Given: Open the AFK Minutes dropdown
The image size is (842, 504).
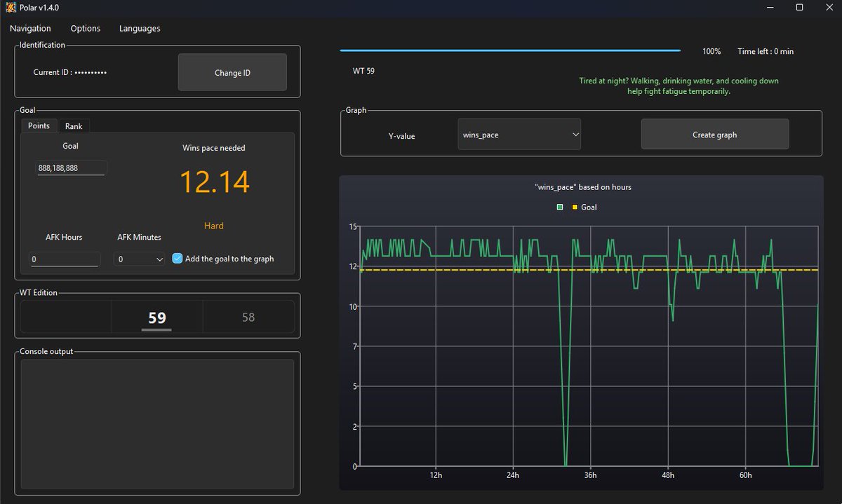Looking at the screenshot, I should (139, 259).
